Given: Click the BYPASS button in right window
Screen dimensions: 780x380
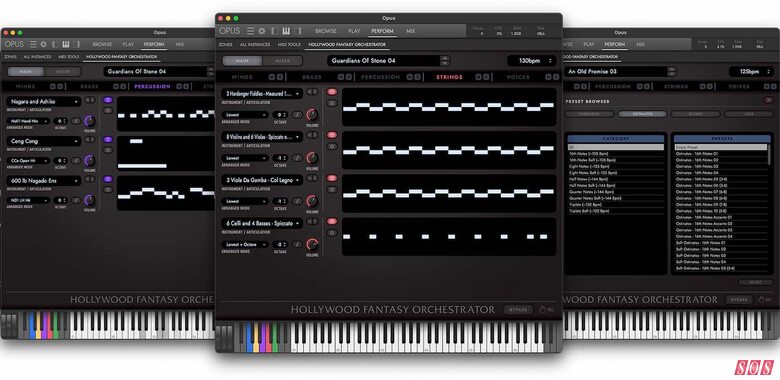Looking at the screenshot, I should tap(739, 300).
